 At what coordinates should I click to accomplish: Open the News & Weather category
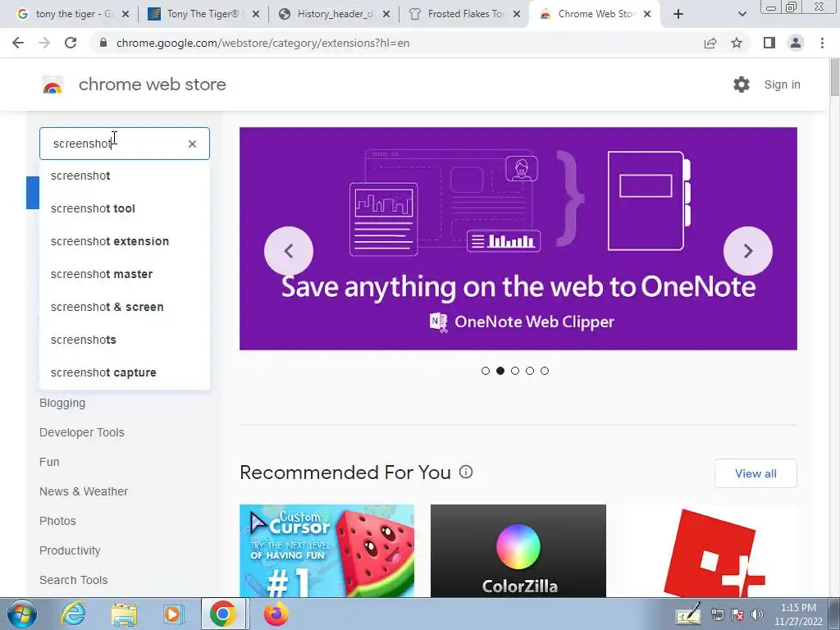point(84,491)
